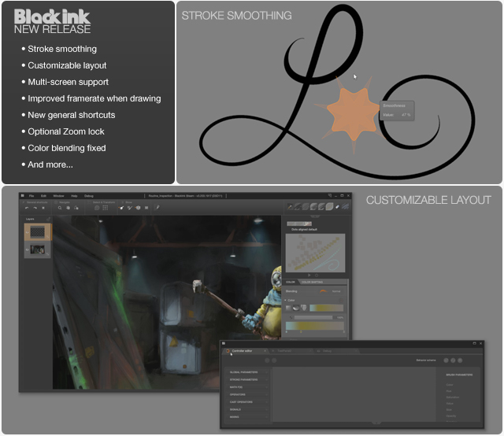The image size is (504, 436).
Task: Expand GLOBAL PARAMETERS section
Action: pos(247,372)
